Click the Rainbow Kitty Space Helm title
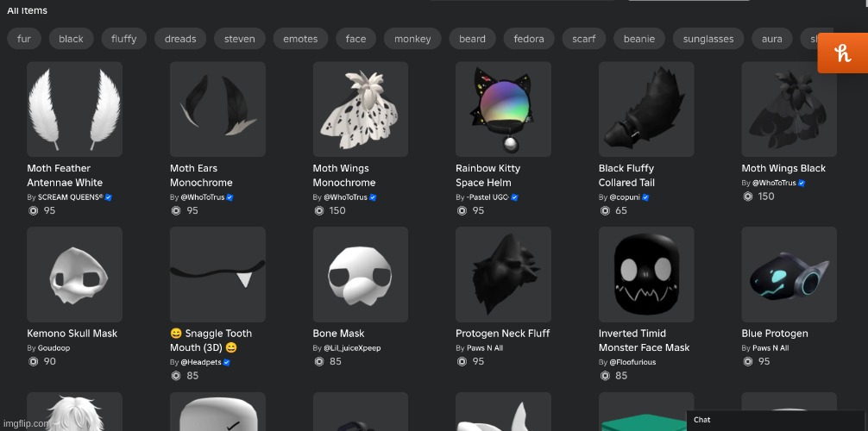The image size is (868, 431). 487,175
